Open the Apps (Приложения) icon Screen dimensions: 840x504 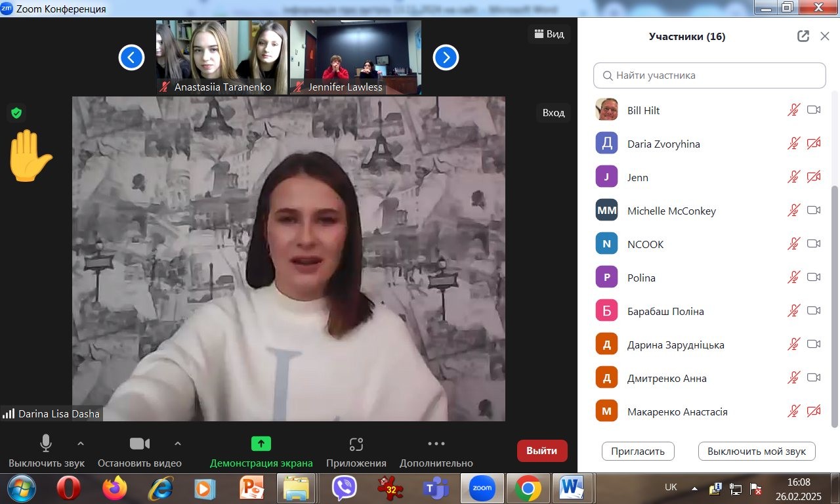(x=356, y=444)
